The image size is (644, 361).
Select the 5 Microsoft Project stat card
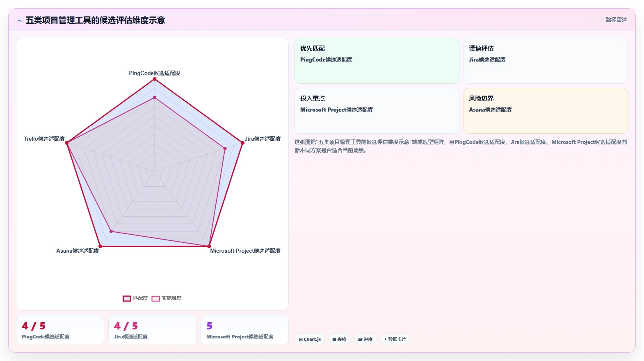click(244, 330)
